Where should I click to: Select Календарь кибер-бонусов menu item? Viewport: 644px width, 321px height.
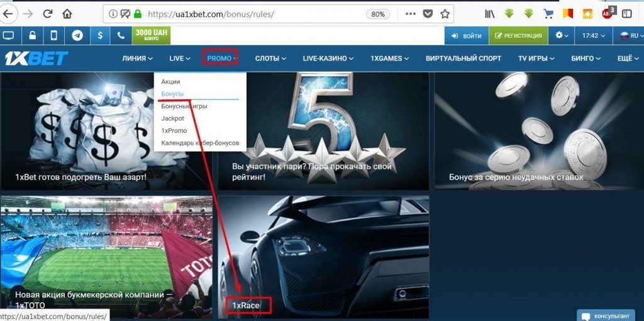[200, 144]
